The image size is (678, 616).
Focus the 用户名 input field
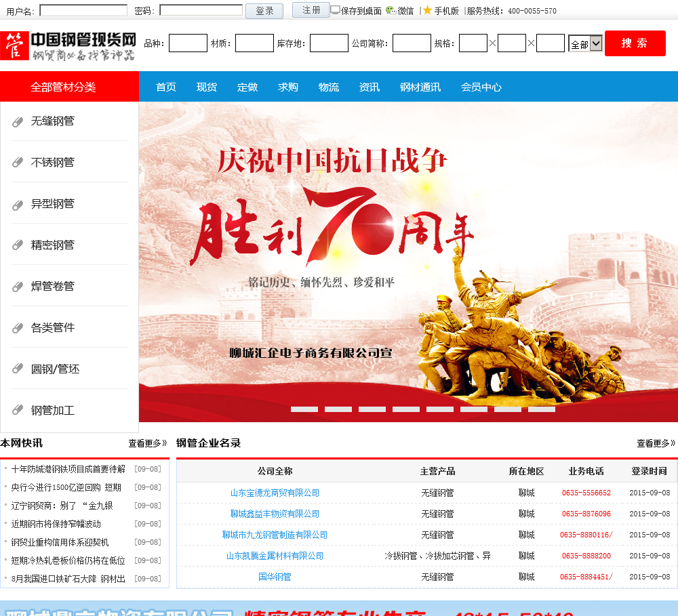(x=83, y=10)
